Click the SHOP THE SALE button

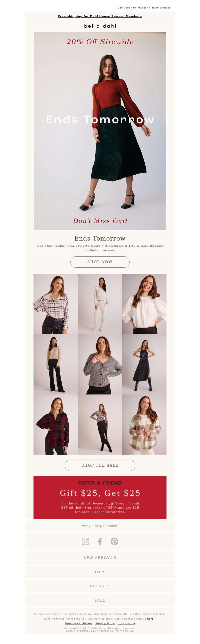[100, 465]
